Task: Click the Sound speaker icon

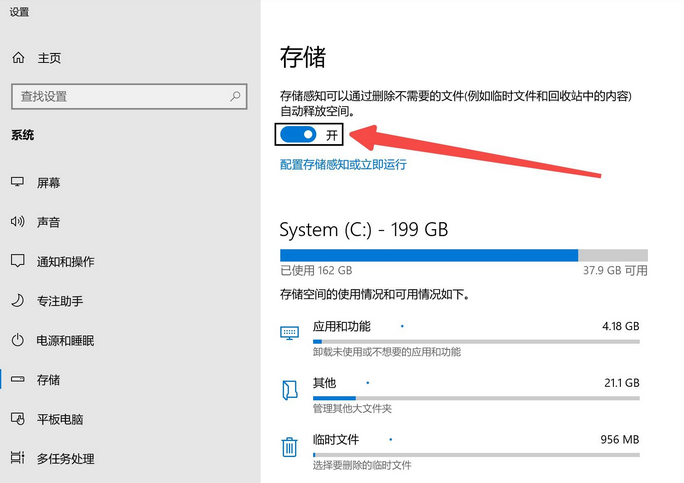Action: tap(18, 222)
